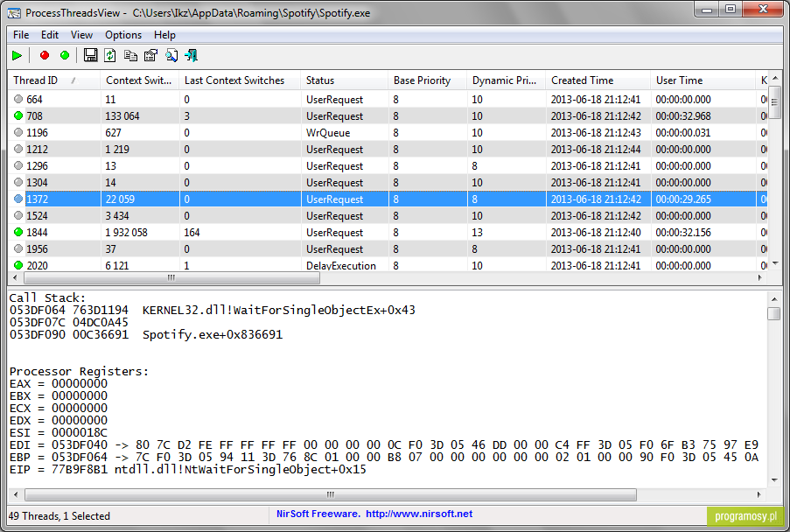Click status dot of thread 664

tap(18, 99)
